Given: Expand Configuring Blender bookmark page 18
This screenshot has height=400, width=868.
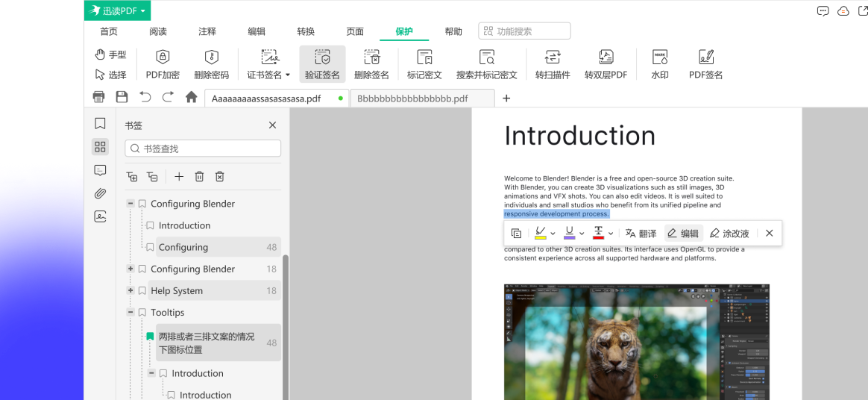Looking at the screenshot, I should pos(130,269).
